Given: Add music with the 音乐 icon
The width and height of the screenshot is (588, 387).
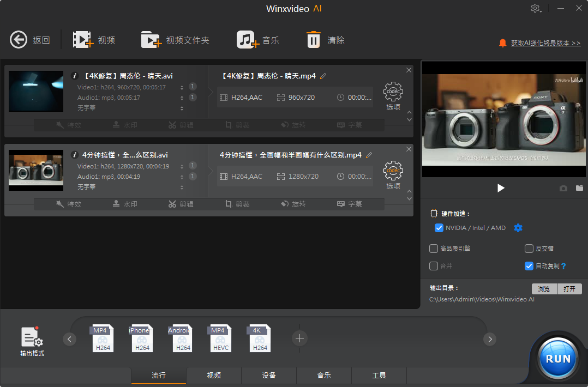Looking at the screenshot, I should tap(247, 40).
